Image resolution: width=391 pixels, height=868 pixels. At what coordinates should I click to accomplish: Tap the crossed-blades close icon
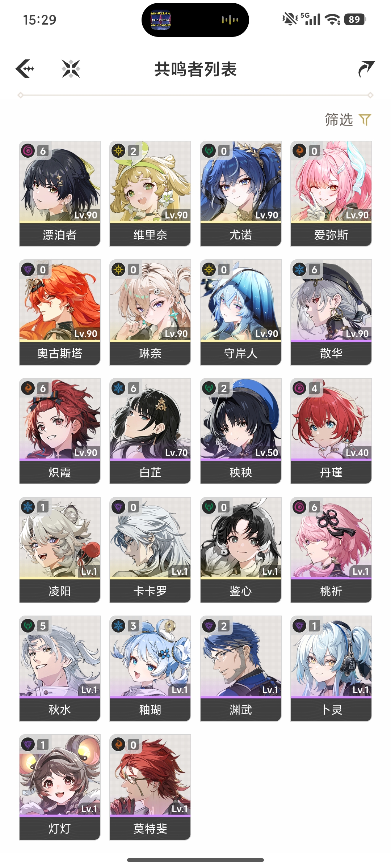pyautogui.click(x=71, y=69)
